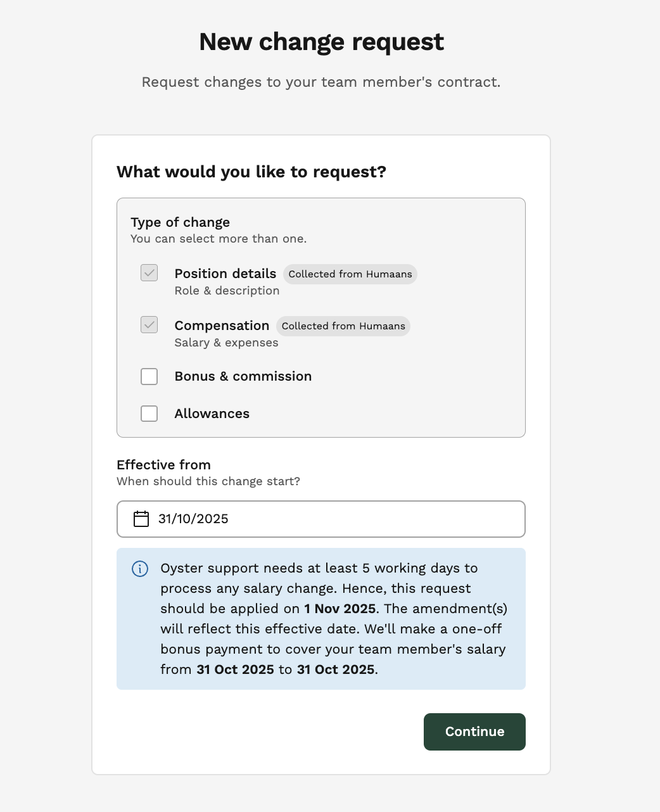Click the 'New change request' heading
This screenshot has height=812, width=660.
(321, 42)
